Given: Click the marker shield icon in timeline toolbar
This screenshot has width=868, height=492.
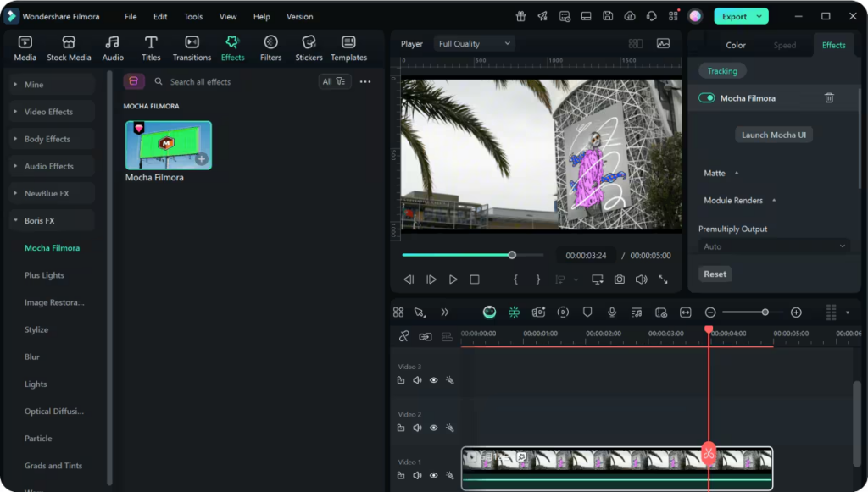Looking at the screenshot, I should [587, 312].
